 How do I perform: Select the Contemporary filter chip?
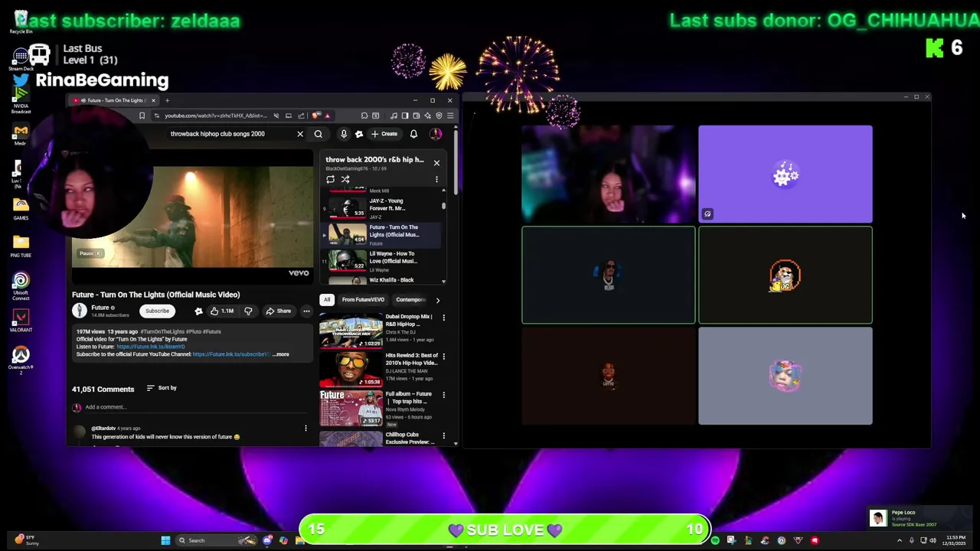click(x=411, y=300)
